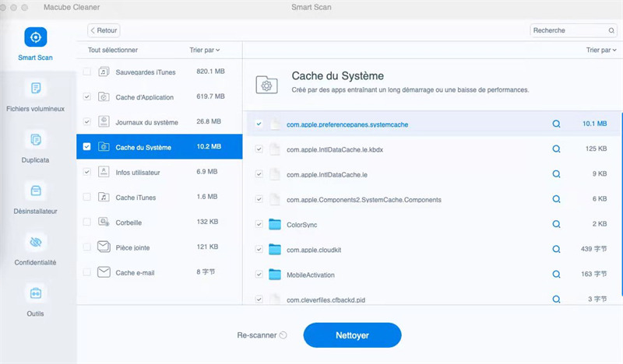Click the Corbeille trash category icon
Image resolution: width=623 pixels, height=364 pixels.
point(104,222)
